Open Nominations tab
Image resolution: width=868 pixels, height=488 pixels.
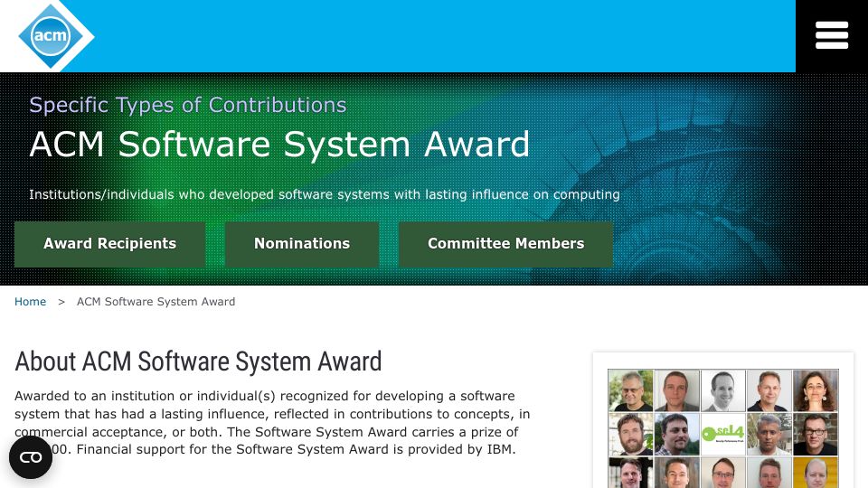click(302, 244)
